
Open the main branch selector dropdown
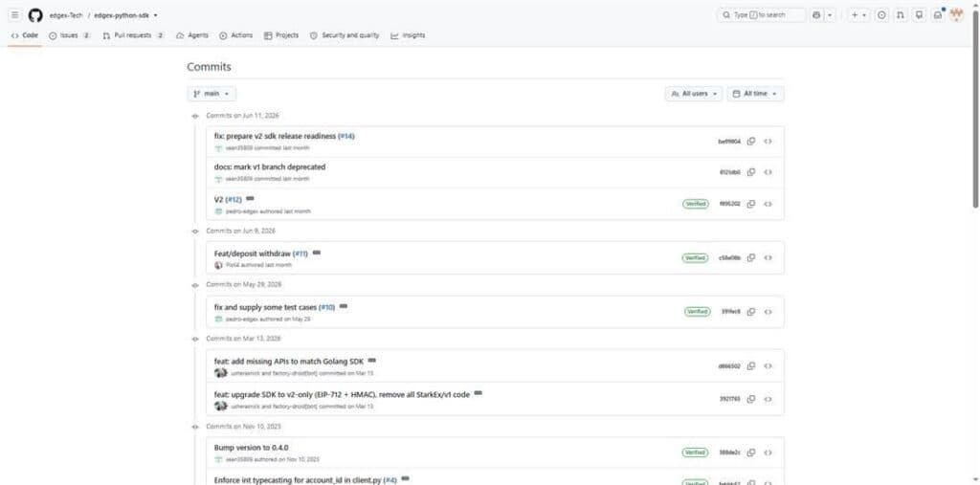tap(212, 94)
